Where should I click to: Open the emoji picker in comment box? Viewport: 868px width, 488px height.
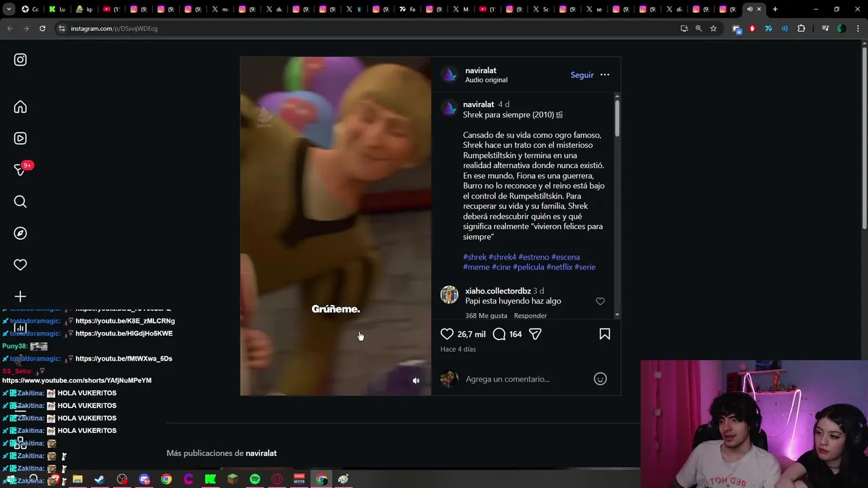click(x=600, y=379)
